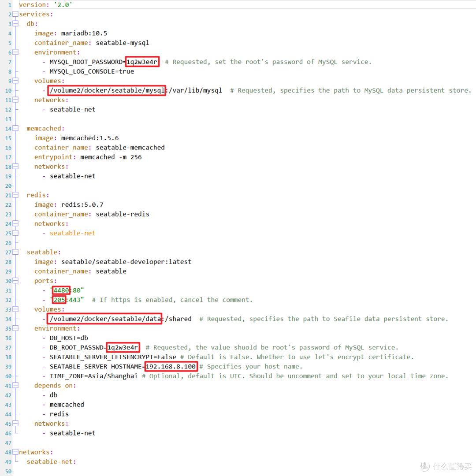Image resolution: width=476 pixels, height=476 pixels.
Task: Collapse the db service fold marker
Action: 15,23
